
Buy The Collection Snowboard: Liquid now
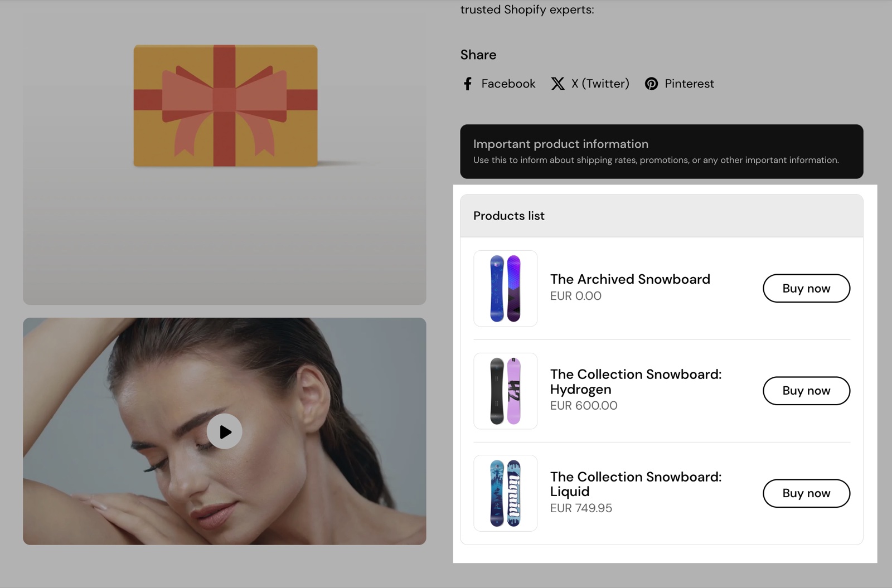point(806,493)
